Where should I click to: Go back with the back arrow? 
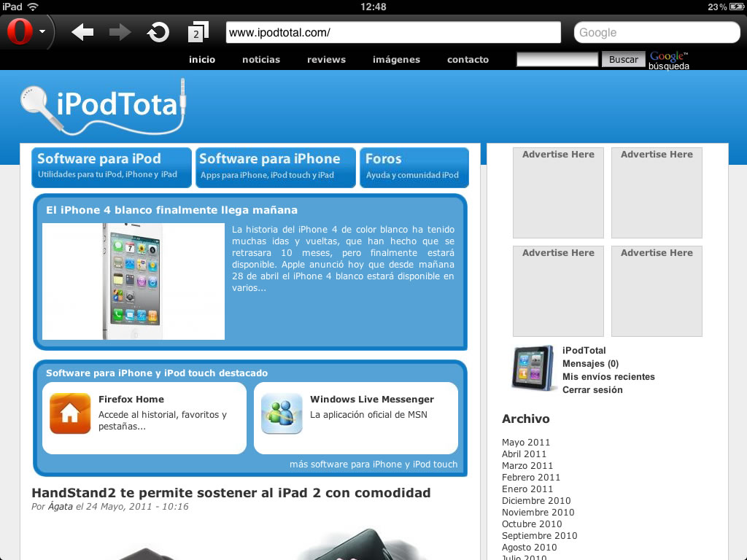(x=82, y=32)
